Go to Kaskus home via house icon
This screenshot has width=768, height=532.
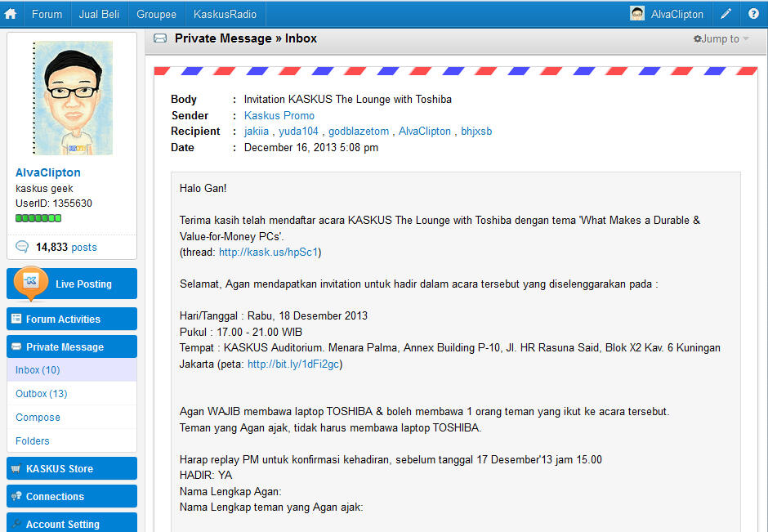[x=11, y=14]
